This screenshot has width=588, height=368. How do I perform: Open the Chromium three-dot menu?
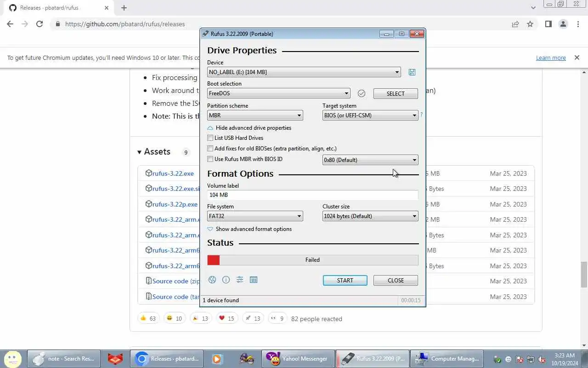coord(578,24)
